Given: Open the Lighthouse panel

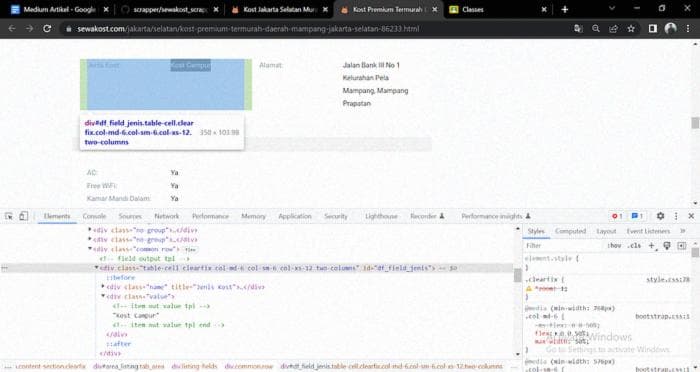Looking at the screenshot, I should (x=381, y=216).
